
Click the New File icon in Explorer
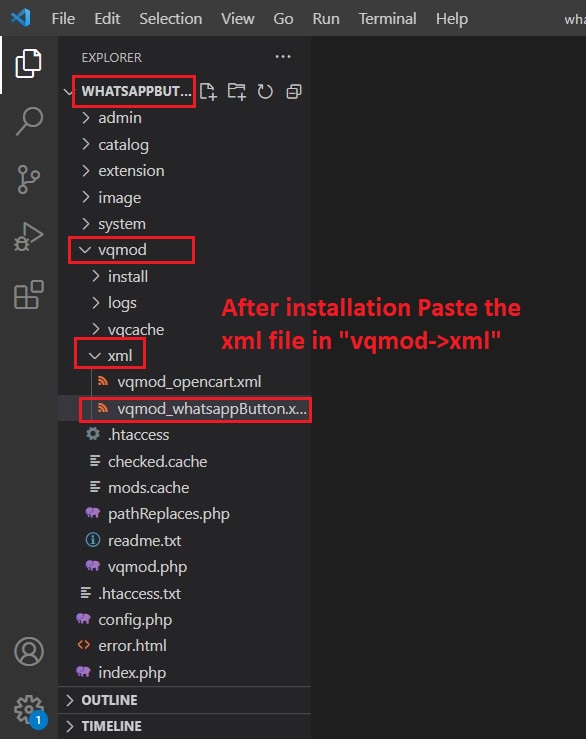pyautogui.click(x=208, y=91)
